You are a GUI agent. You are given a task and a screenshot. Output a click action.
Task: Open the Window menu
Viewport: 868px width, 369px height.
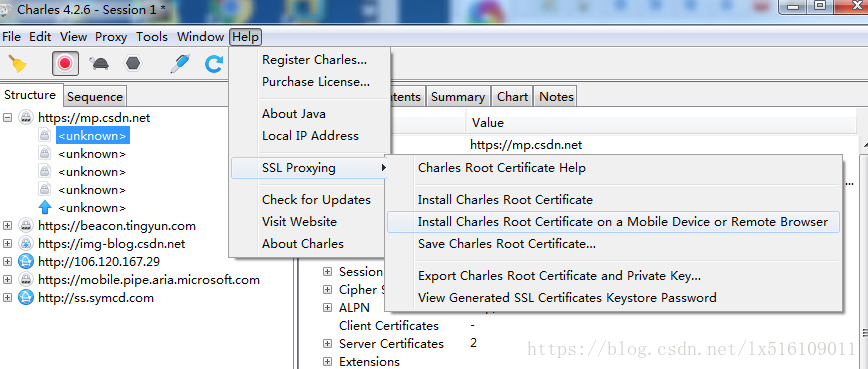200,37
